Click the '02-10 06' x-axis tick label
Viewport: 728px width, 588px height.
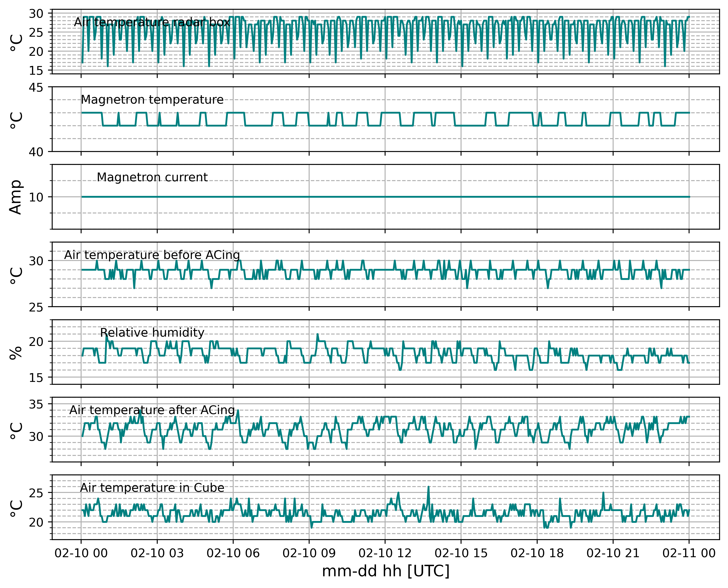(233, 553)
